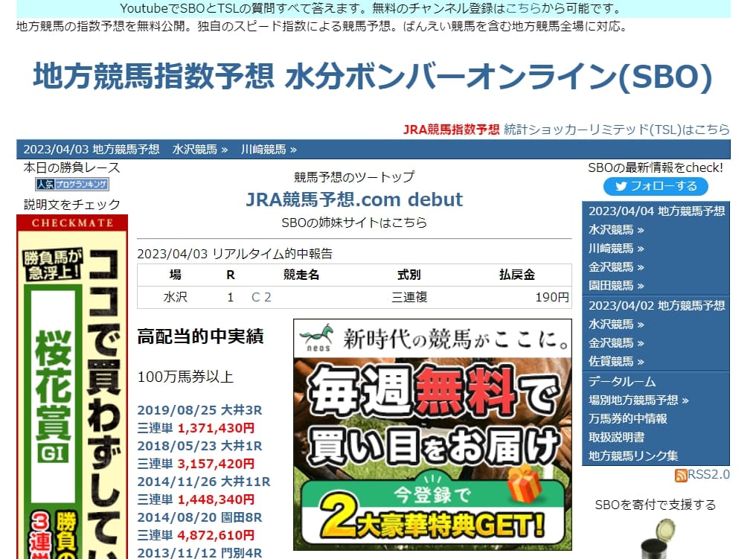756x559 pixels.
Task: Click the 払戻金 column header
Action: [x=517, y=275]
